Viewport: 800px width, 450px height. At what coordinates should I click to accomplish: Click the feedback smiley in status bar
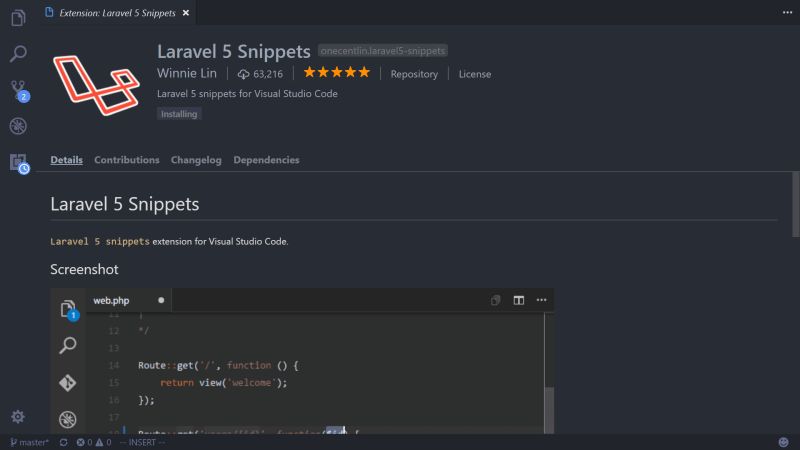(783, 442)
